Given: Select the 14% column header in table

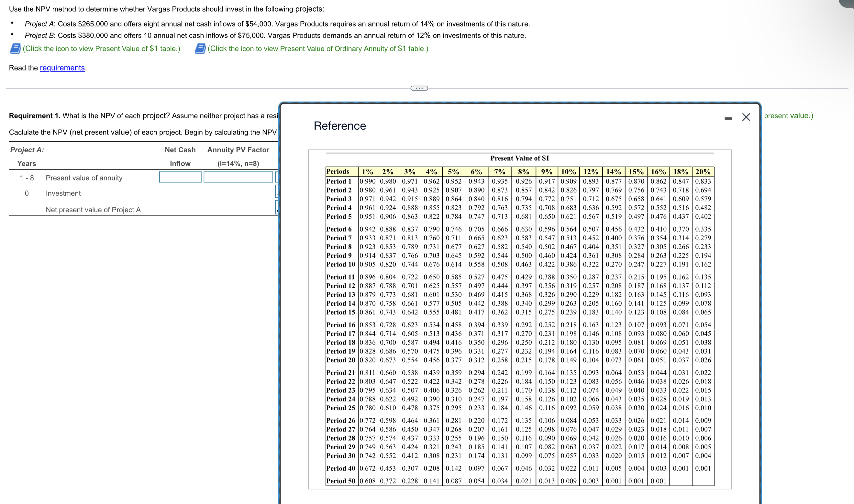Looking at the screenshot, I should [614, 172].
